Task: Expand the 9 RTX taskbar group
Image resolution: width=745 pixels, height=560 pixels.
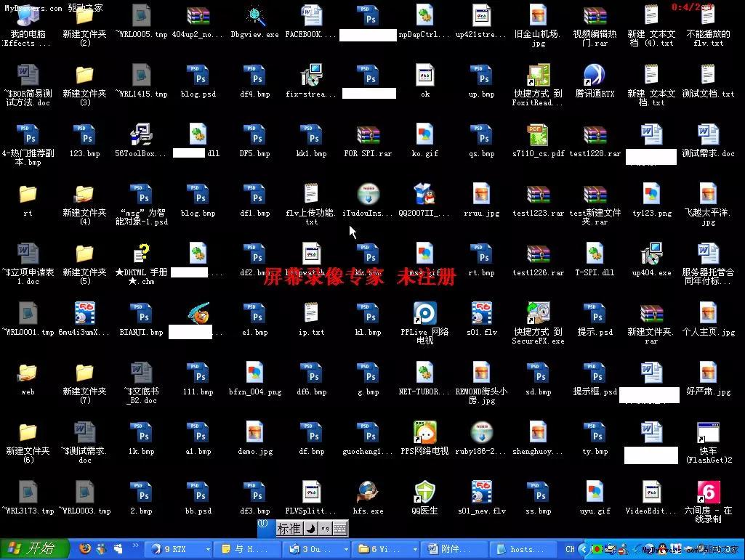Action: (208, 550)
